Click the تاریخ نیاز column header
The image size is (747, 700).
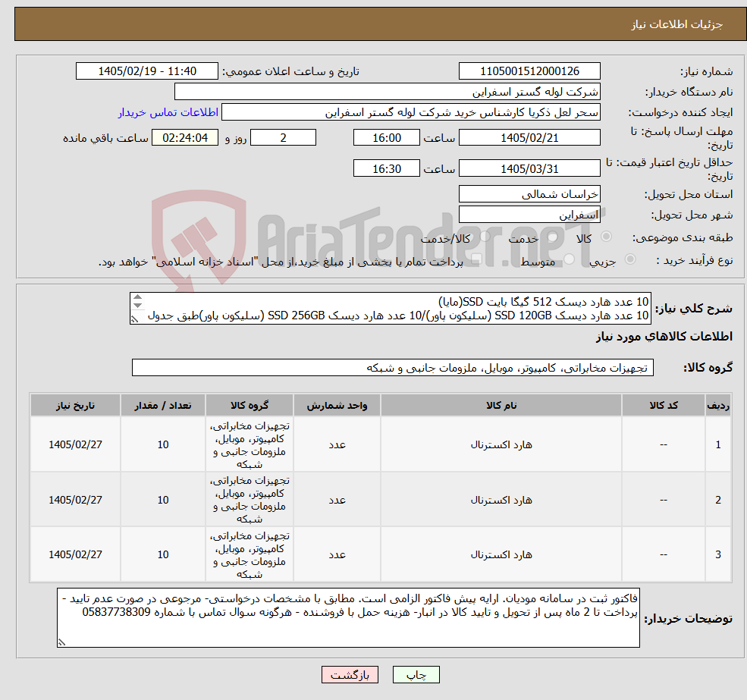[x=75, y=406]
